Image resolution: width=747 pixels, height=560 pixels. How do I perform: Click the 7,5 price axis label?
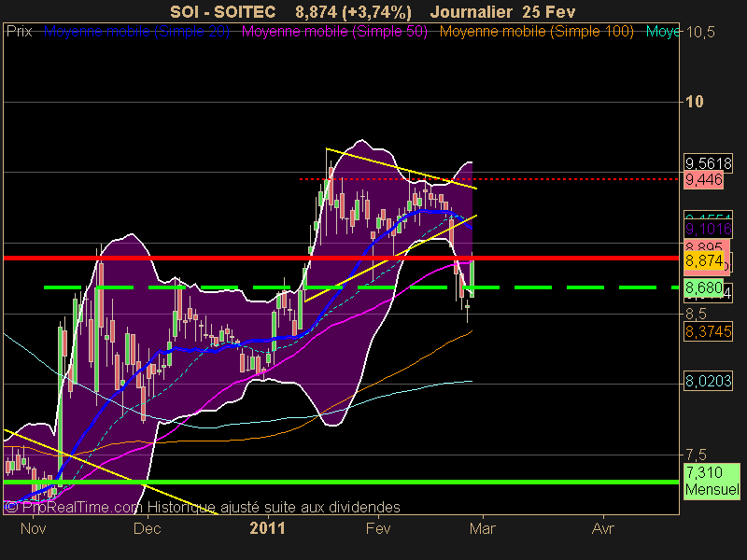(696, 455)
